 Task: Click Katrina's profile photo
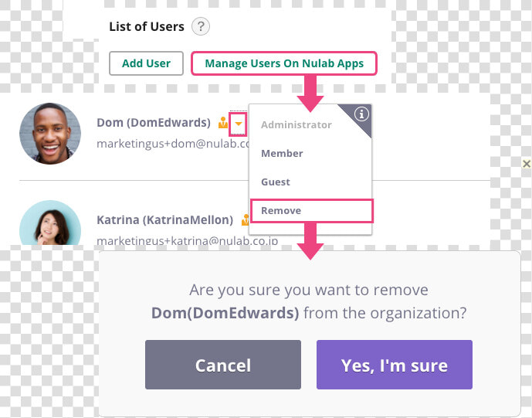(x=50, y=223)
